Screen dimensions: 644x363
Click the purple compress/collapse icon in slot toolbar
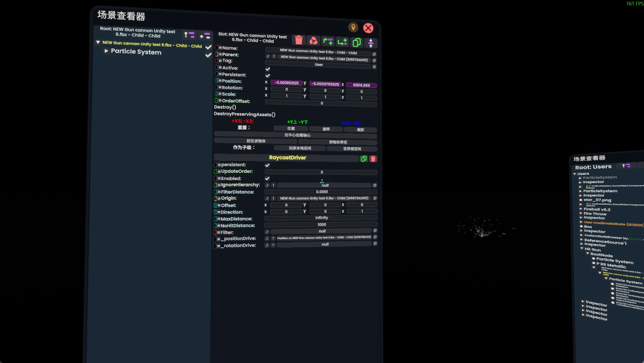371,43
